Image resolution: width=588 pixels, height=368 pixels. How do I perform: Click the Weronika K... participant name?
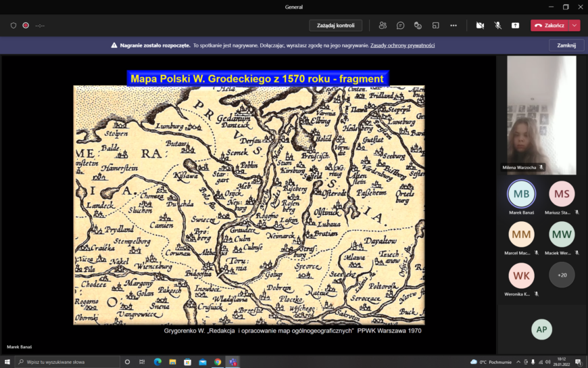pyautogui.click(x=517, y=294)
